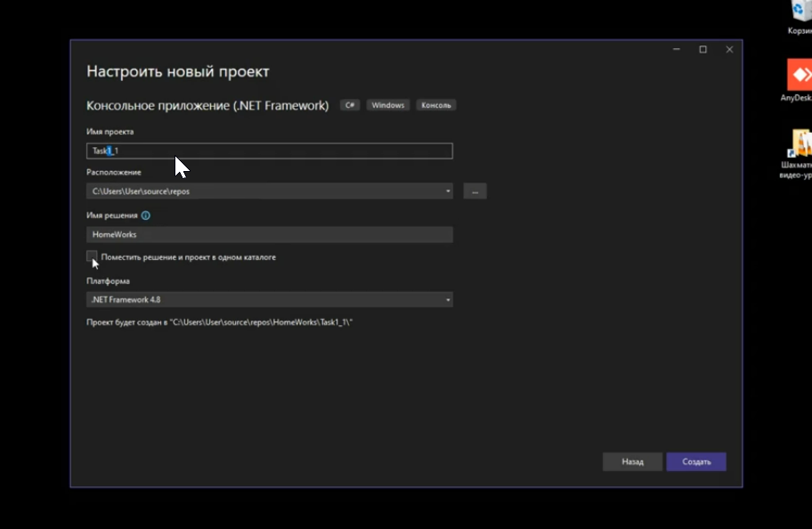Click the Создать button
Image resolution: width=812 pixels, height=529 pixels.
(696, 461)
